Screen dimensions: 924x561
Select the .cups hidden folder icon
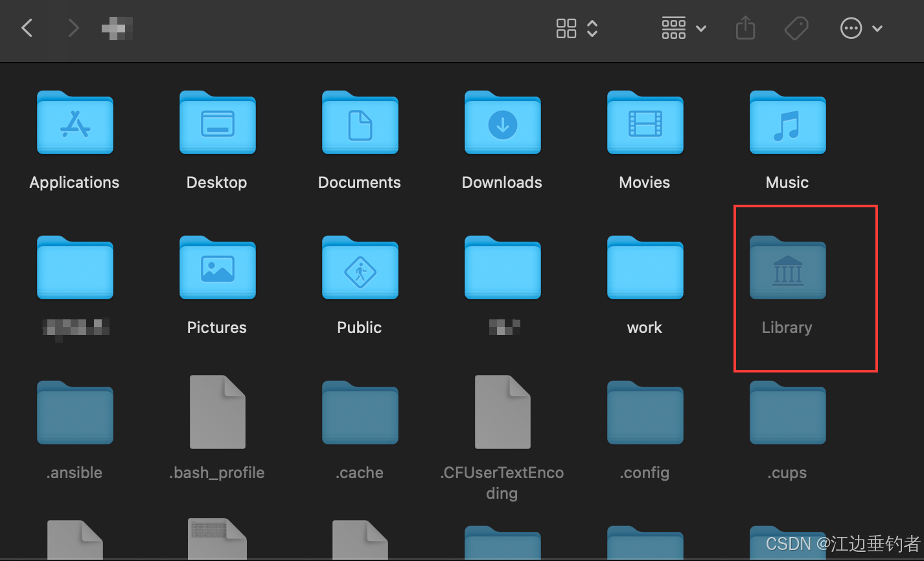pyautogui.click(x=788, y=413)
